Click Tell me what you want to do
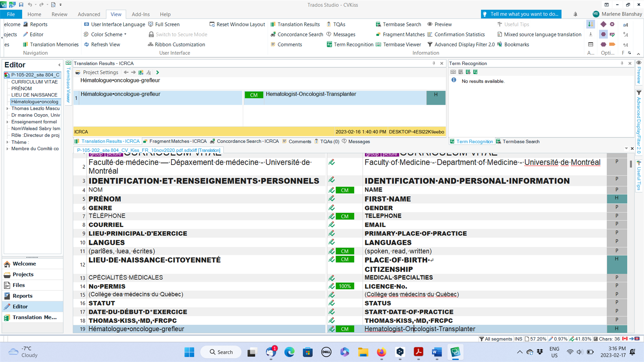644x362 pixels. tap(521, 14)
